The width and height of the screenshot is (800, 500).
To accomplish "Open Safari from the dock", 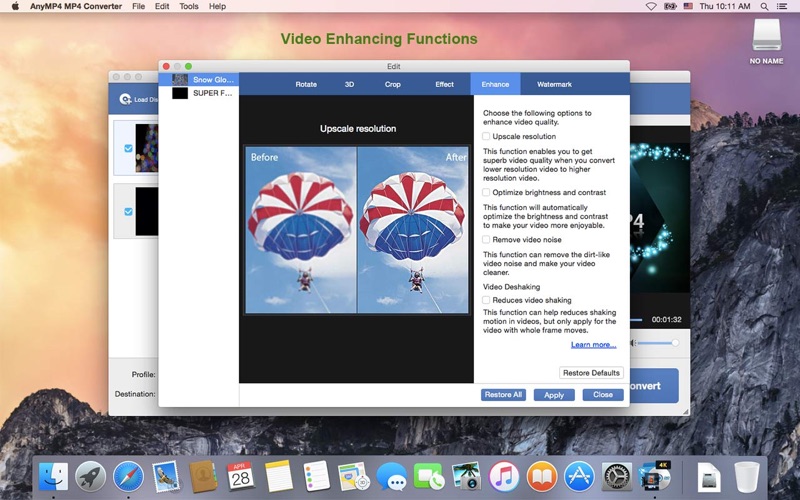I will coord(128,477).
